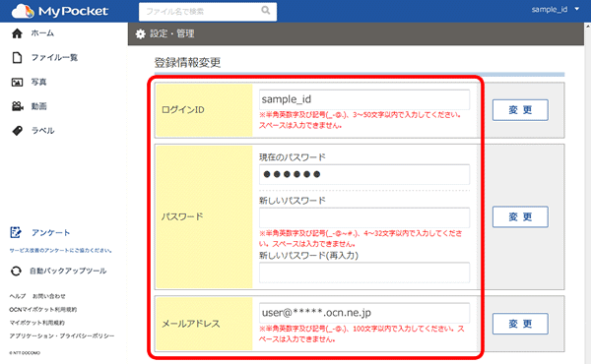The height and width of the screenshot is (364, 591).
Task: Open 動画 in the sidebar
Action: [x=38, y=106]
